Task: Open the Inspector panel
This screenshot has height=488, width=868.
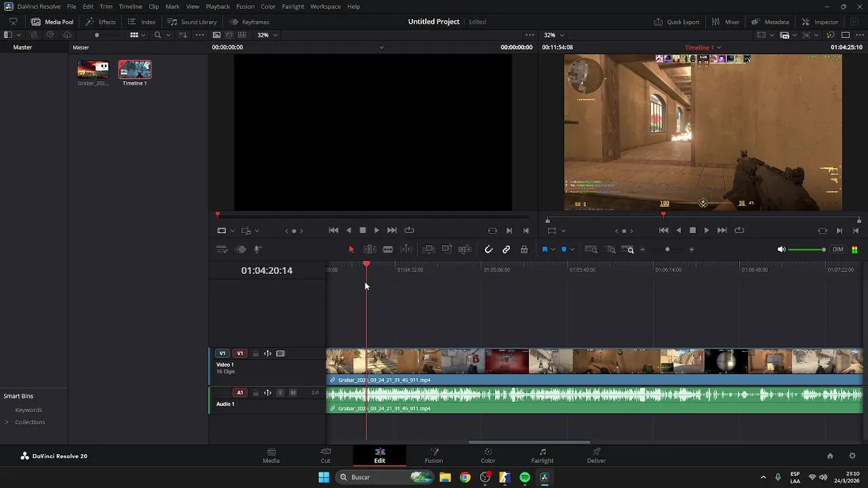Action: (x=820, y=22)
